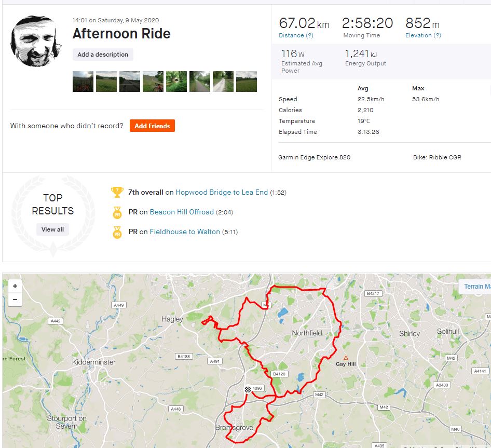Open Hopwood Bridge to Lea End segment
This screenshot has height=448, width=491.
[222, 193]
